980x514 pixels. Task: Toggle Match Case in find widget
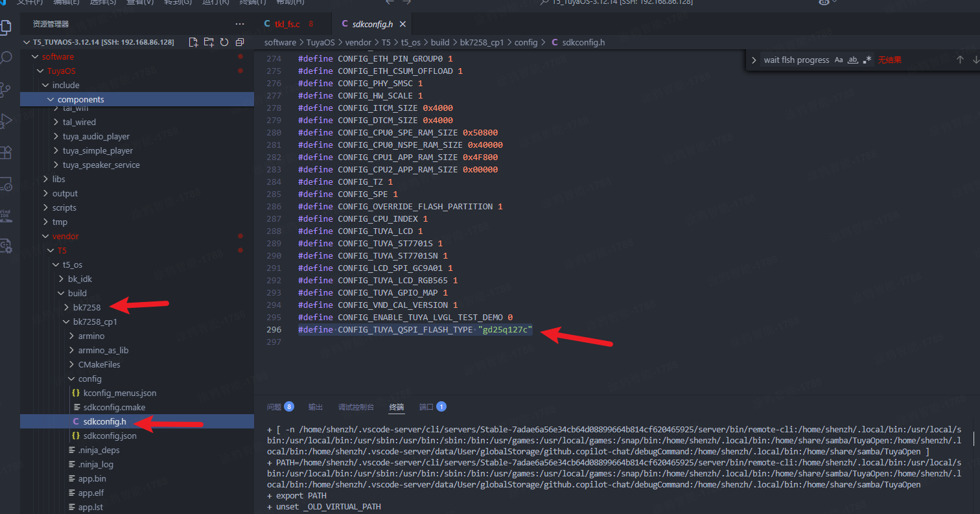839,60
